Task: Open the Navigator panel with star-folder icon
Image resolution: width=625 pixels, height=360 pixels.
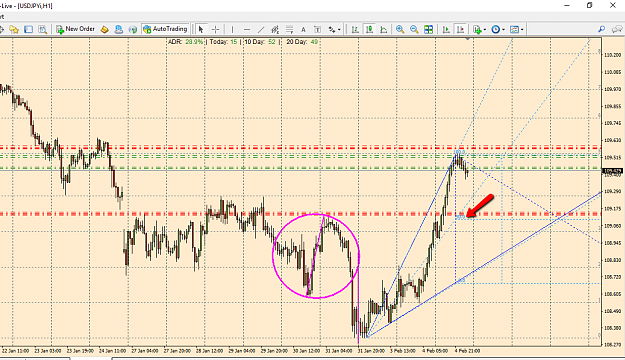Action: [x=14, y=30]
